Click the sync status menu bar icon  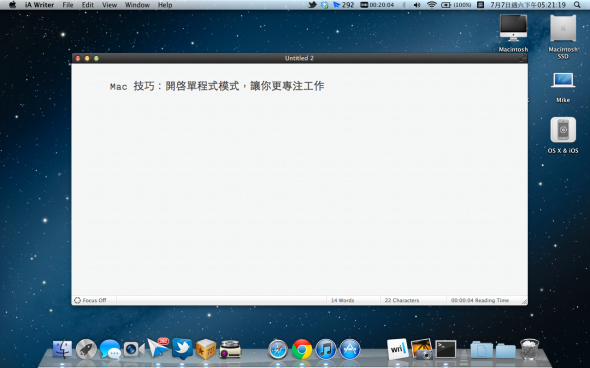coord(324,5)
